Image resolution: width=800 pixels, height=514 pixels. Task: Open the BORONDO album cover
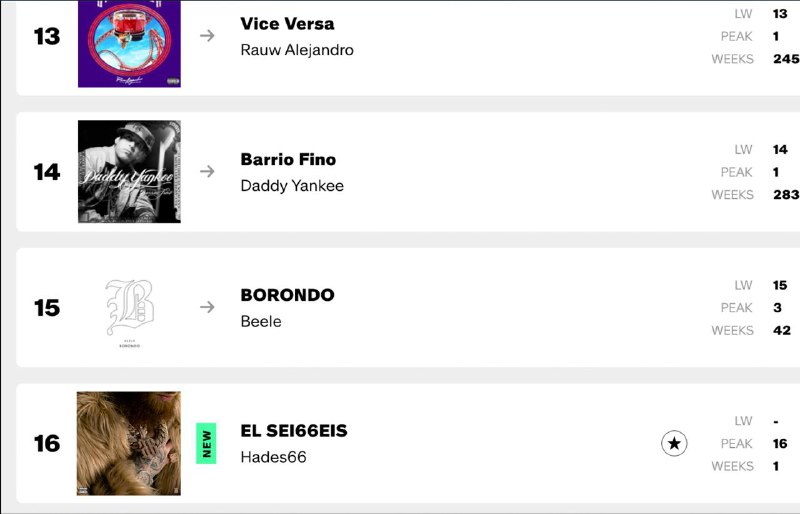129,308
